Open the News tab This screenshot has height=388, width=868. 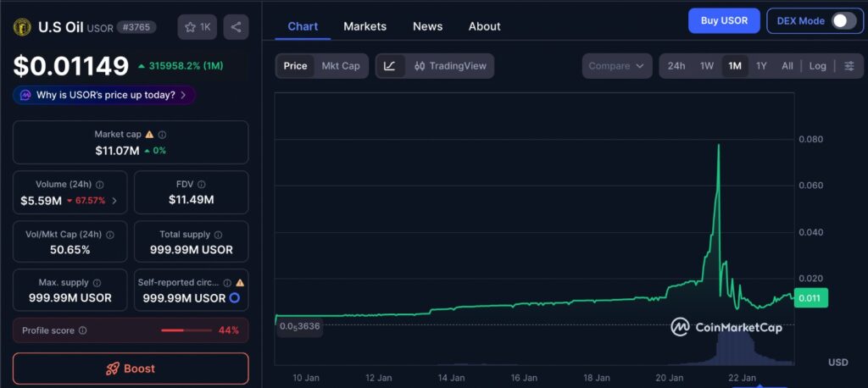427,26
